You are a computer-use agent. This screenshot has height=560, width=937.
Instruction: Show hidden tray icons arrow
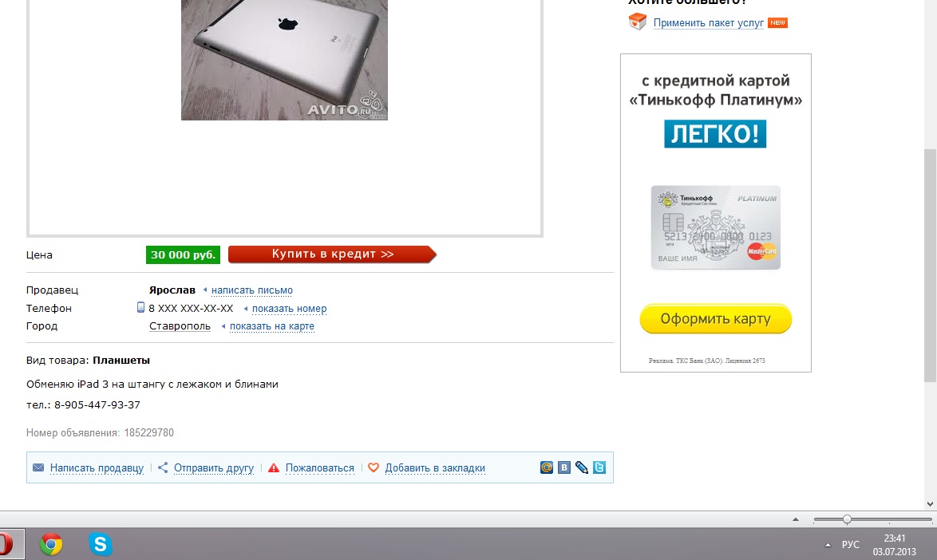pyautogui.click(x=828, y=545)
